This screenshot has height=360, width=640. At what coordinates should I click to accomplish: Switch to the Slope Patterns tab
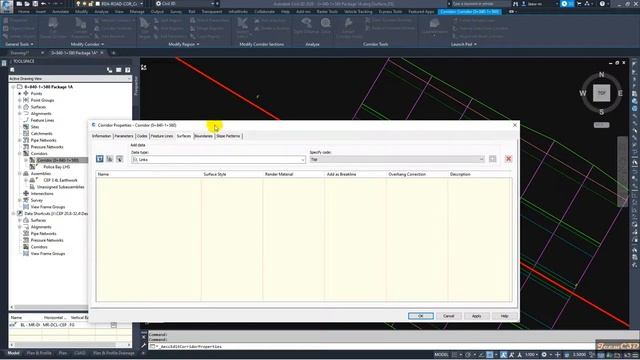(228, 136)
